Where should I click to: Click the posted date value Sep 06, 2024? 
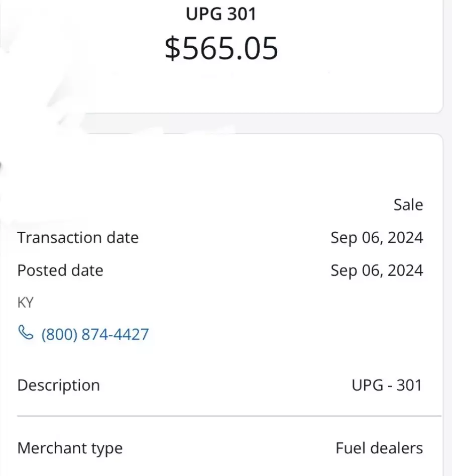[x=377, y=270]
